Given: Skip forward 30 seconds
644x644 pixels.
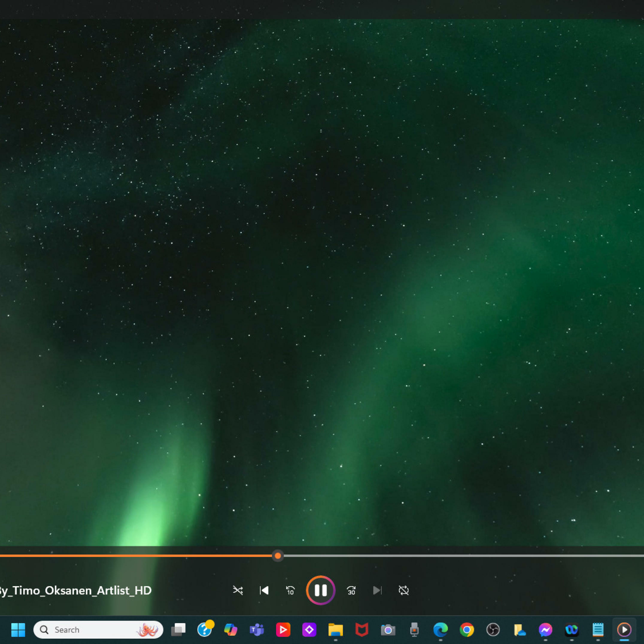Looking at the screenshot, I should [351, 590].
